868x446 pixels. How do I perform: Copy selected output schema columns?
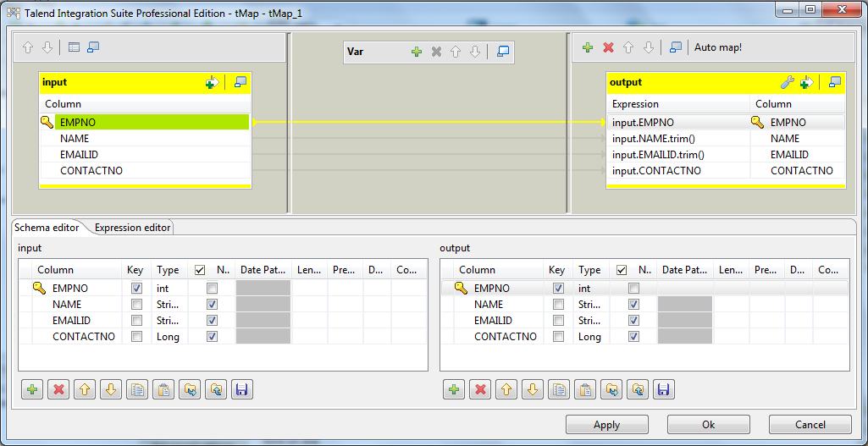(559, 389)
